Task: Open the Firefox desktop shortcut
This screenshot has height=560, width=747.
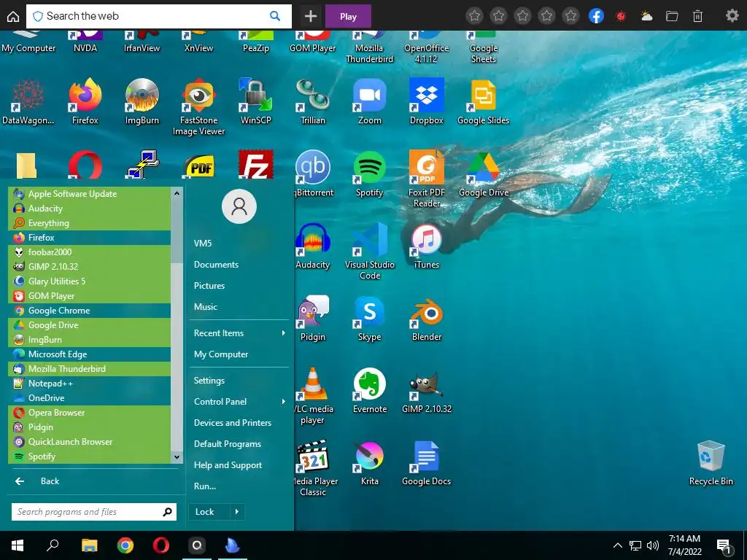Action: point(85,101)
